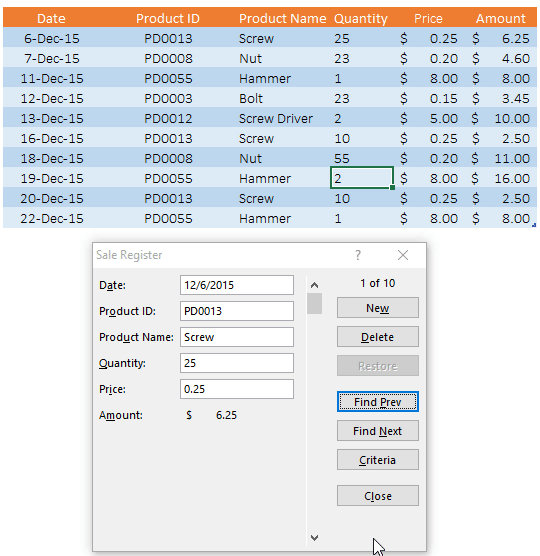Click the Delete button
Screen dimensions: 540x556
coord(378,337)
